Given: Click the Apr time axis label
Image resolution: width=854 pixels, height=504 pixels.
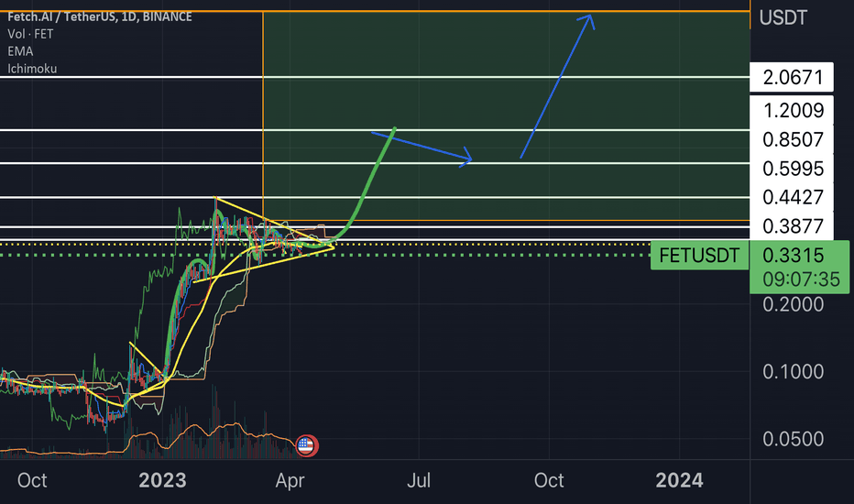Looking at the screenshot, I should coord(290,480).
